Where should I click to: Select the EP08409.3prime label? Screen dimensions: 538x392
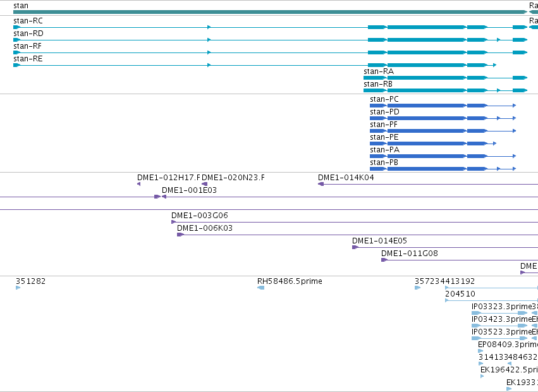tap(508, 345)
